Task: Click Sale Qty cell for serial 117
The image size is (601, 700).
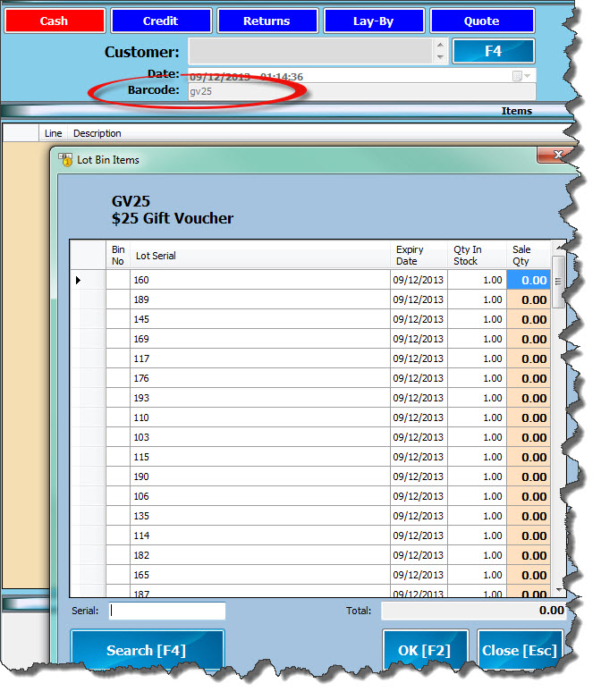Action: pos(529,358)
